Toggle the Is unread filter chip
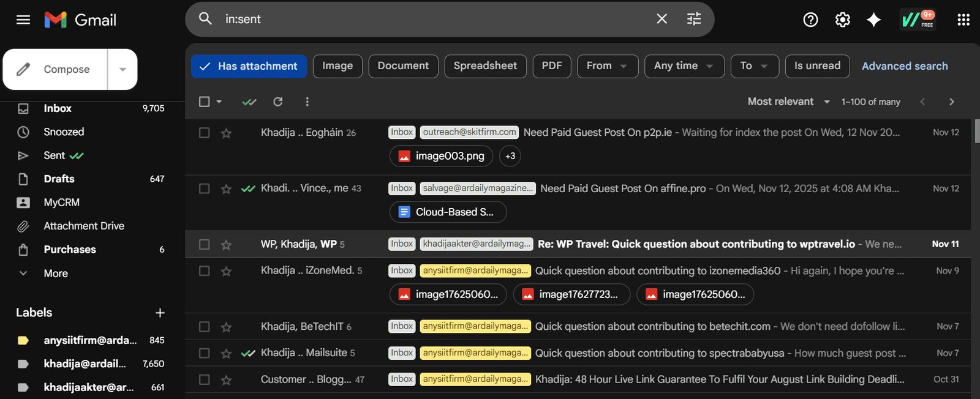Screen dimensions: 980x399 [x=817, y=66]
